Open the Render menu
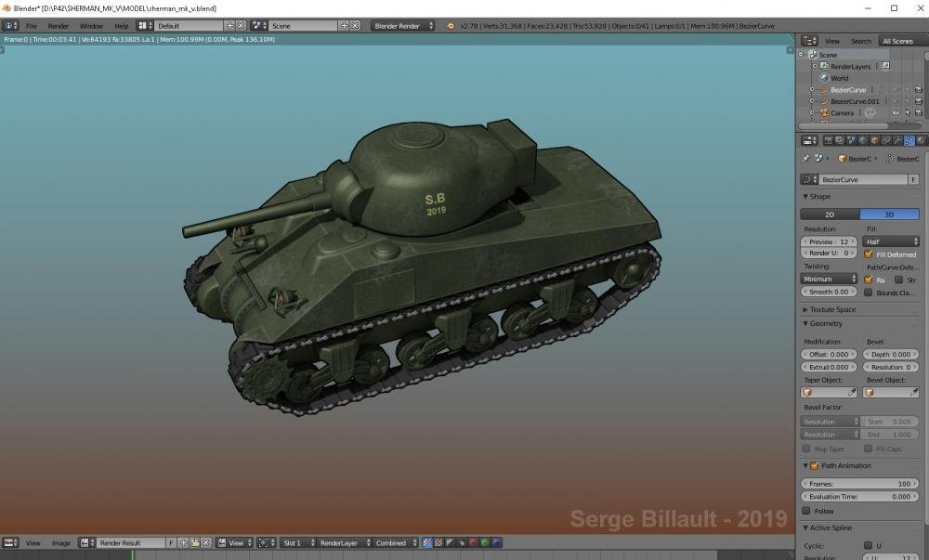Image resolution: width=929 pixels, height=560 pixels. tap(58, 26)
